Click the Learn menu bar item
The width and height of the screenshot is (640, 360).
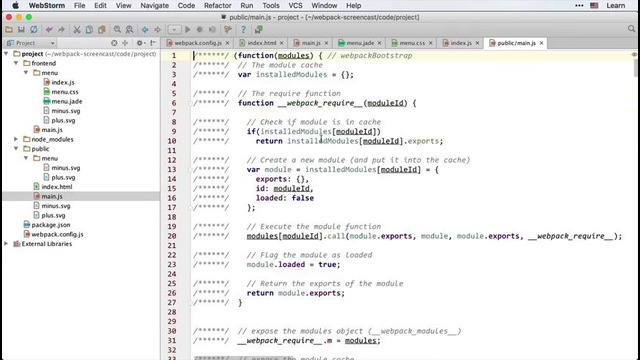click(x=616, y=6)
